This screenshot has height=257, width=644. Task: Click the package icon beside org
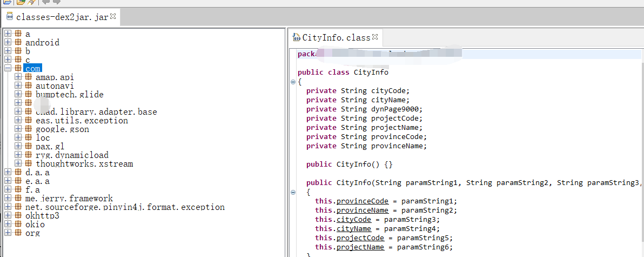pyautogui.click(x=18, y=233)
